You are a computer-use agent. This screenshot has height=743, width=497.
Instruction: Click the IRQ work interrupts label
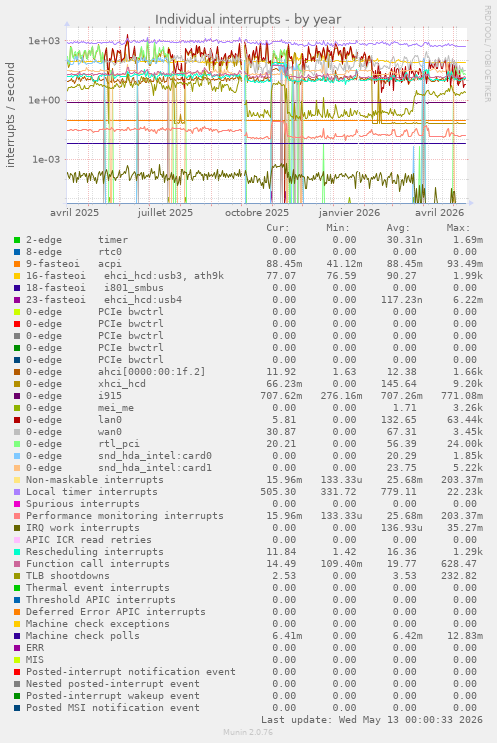coord(83,528)
